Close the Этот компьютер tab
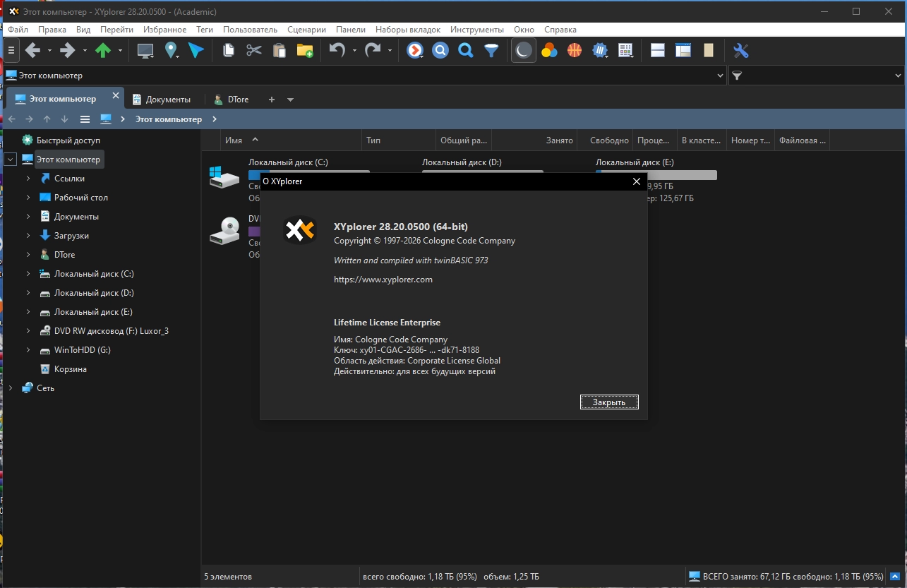The height and width of the screenshot is (588, 907). click(x=115, y=96)
